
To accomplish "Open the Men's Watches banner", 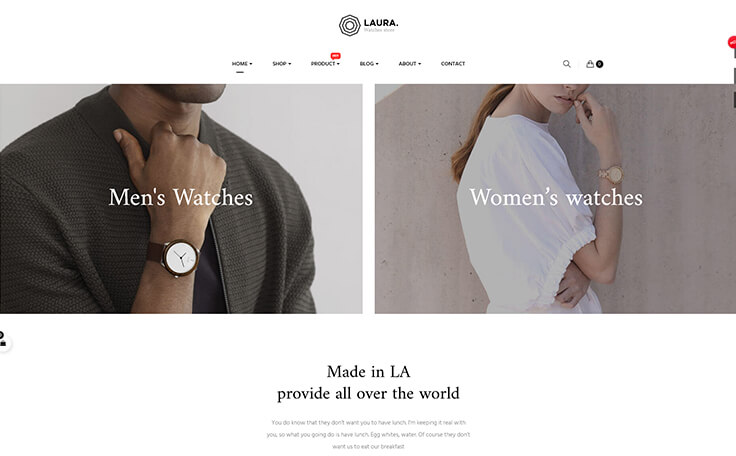I will pyautogui.click(x=181, y=199).
